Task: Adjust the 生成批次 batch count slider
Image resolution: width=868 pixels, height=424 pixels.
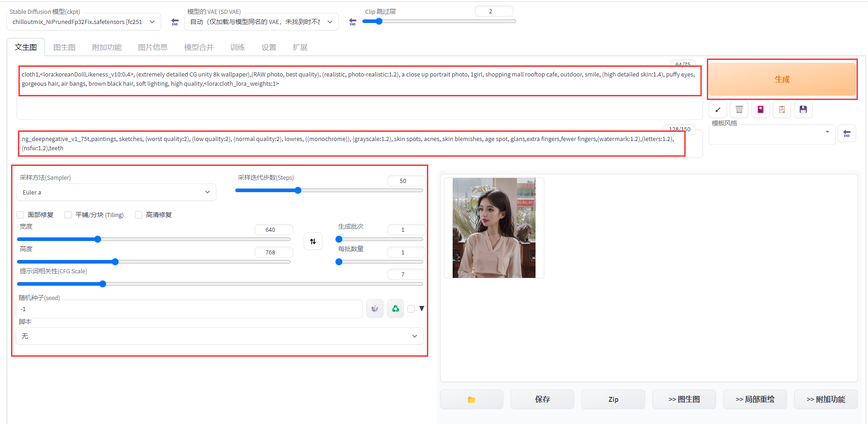Action: click(x=379, y=239)
